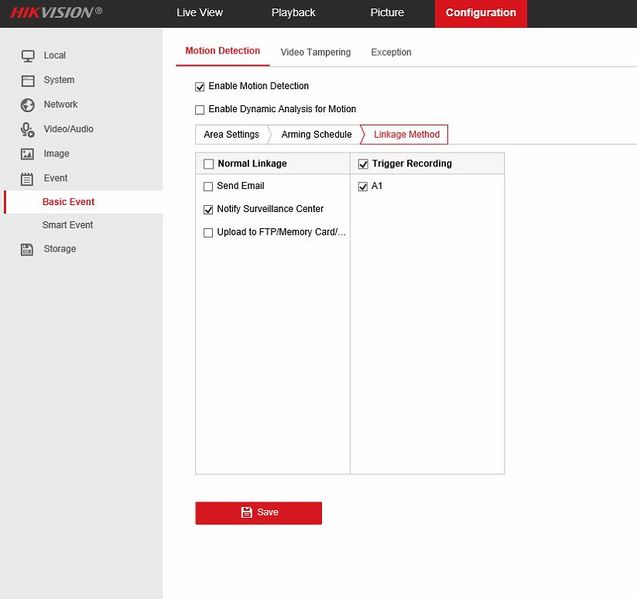Open Image settings in the sidebar
Viewport: 637px width, 599px height.
56,154
